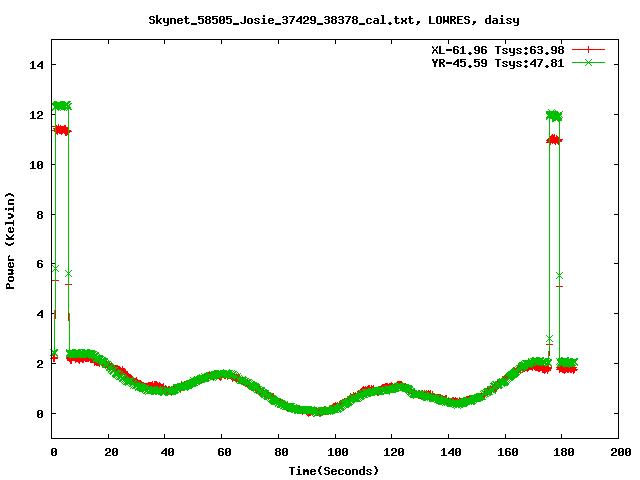This screenshot has height=480, width=640.
Task: Click x-axis tick label 160
Action: point(507,452)
